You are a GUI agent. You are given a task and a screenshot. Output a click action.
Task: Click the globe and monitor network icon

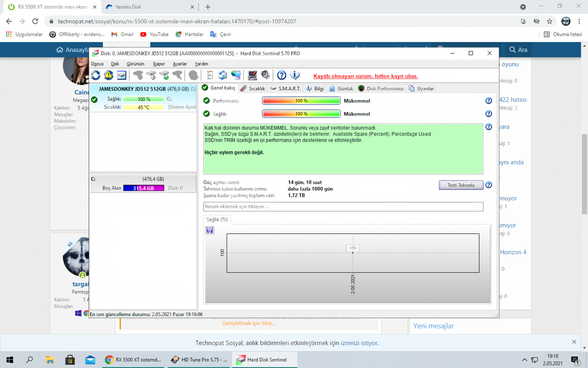(236, 75)
